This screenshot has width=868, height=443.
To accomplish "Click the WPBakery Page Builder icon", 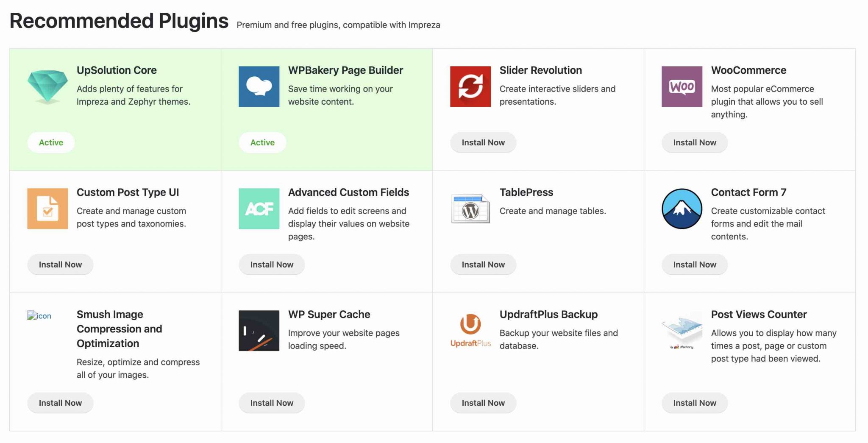I will click(259, 86).
